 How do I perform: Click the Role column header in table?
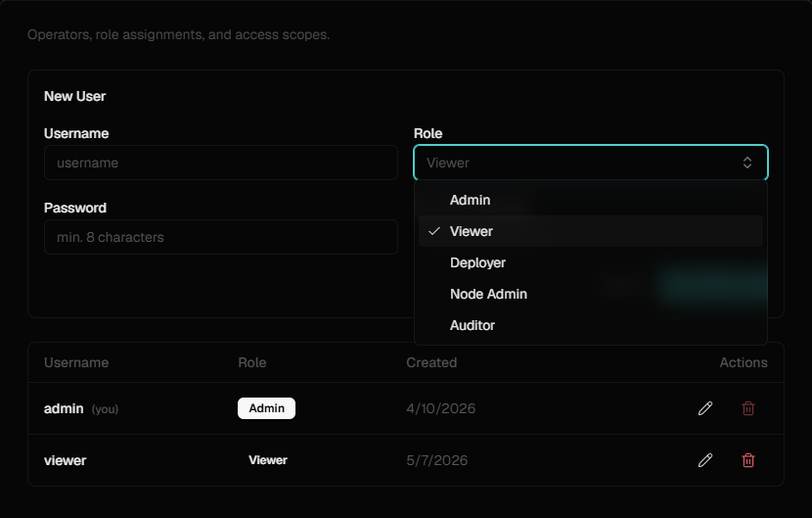click(252, 362)
